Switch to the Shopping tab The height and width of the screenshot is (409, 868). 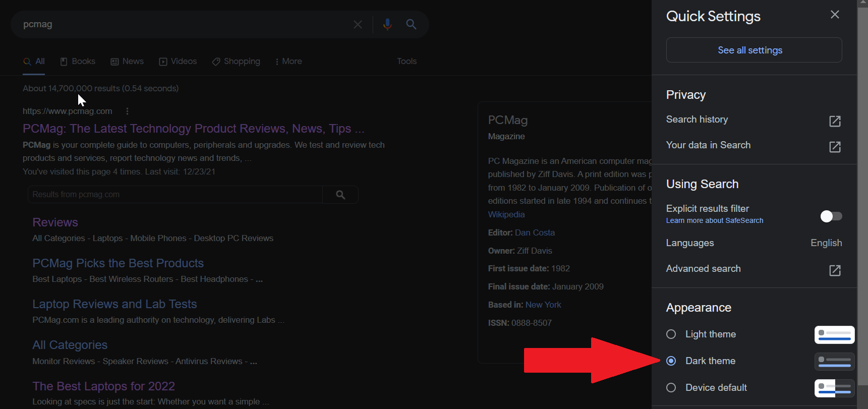point(236,62)
